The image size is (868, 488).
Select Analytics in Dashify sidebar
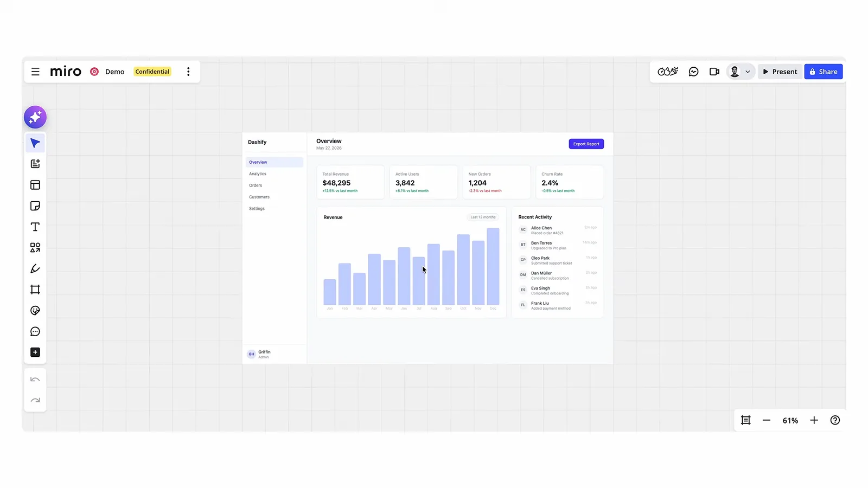tap(258, 174)
